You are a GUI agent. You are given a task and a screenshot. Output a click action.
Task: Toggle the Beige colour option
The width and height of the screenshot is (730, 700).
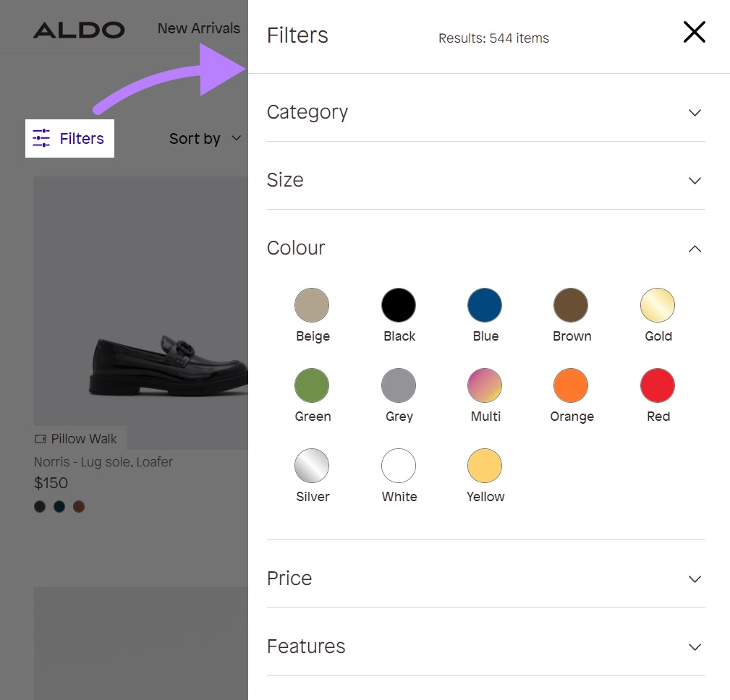tap(312, 304)
